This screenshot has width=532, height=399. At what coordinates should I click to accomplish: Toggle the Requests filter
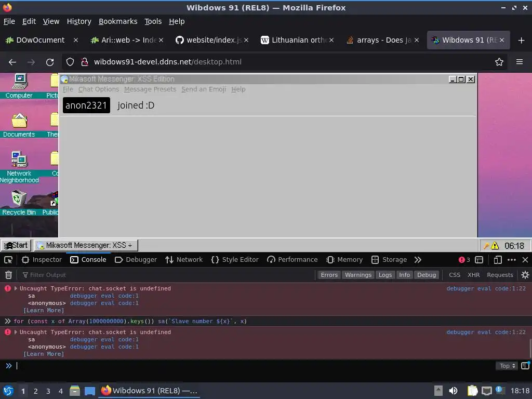pyautogui.click(x=500, y=275)
